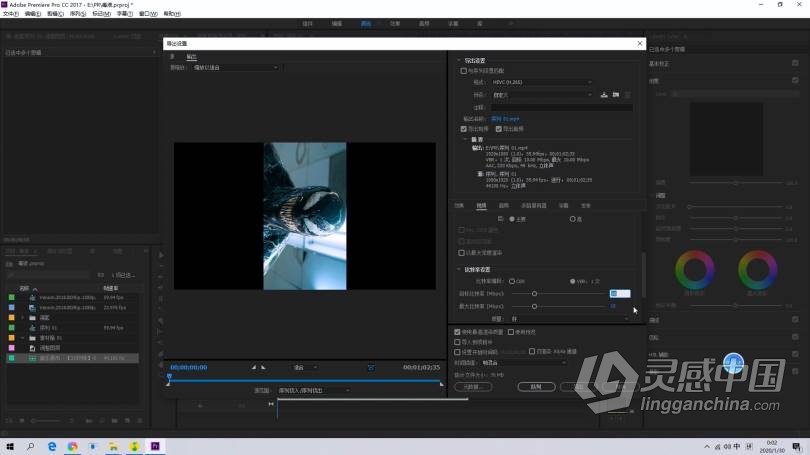This screenshot has height=455, width=810.
Task: Click the comments input field
Action: tap(562, 107)
